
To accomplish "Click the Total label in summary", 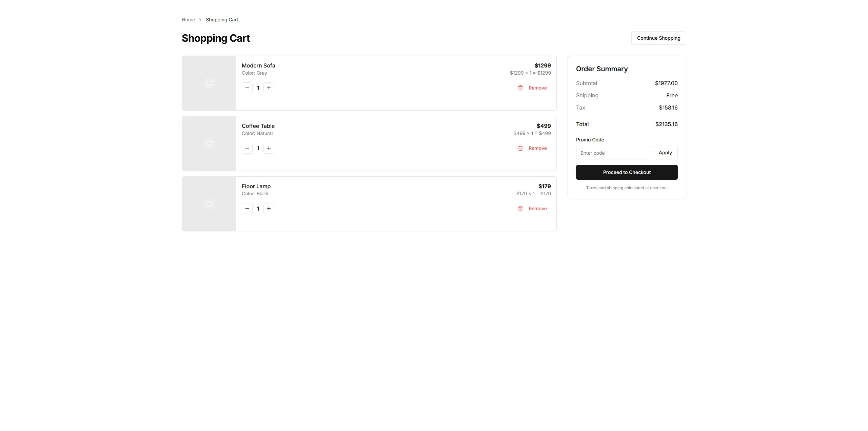I will [582, 124].
